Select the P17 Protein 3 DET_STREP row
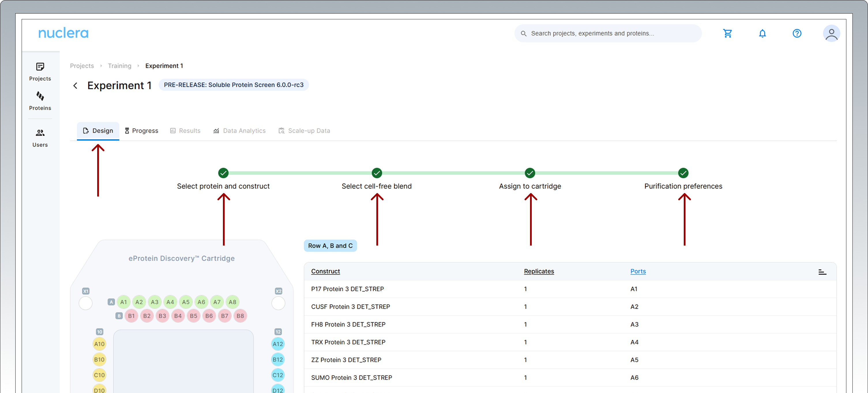Screen dimensions: 868x393 coord(570,289)
